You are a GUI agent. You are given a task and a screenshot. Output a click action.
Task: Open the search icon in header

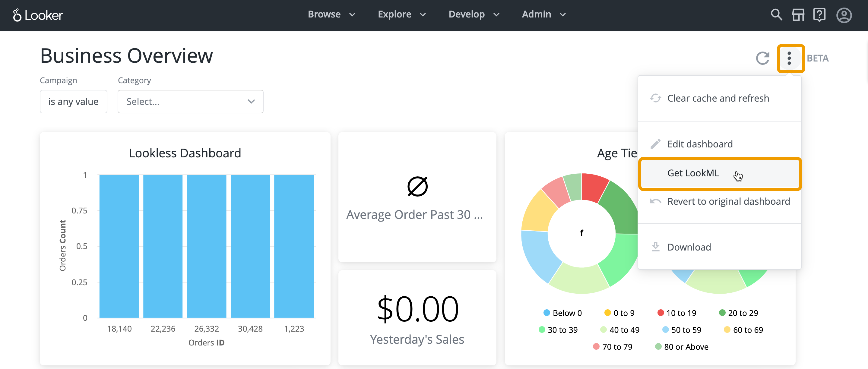point(776,15)
